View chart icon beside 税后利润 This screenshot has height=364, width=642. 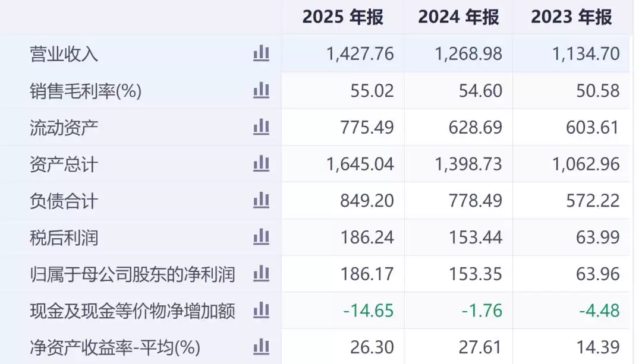pos(261,237)
